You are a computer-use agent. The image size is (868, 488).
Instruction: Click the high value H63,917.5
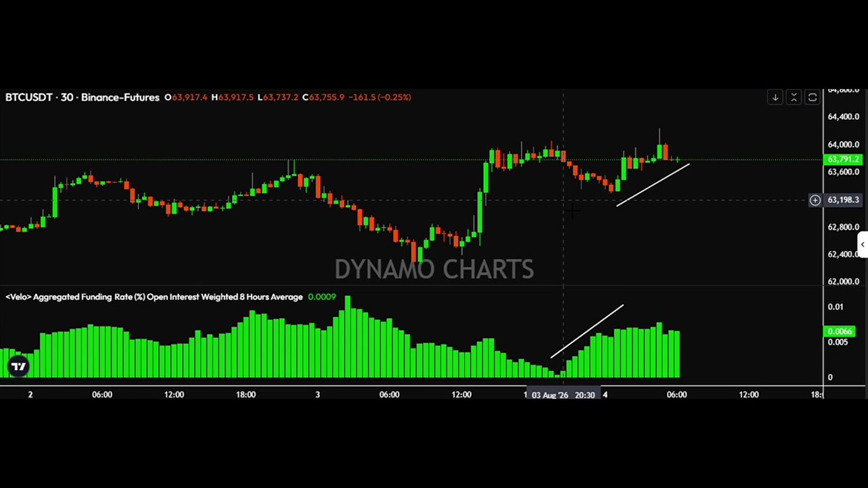[233, 97]
